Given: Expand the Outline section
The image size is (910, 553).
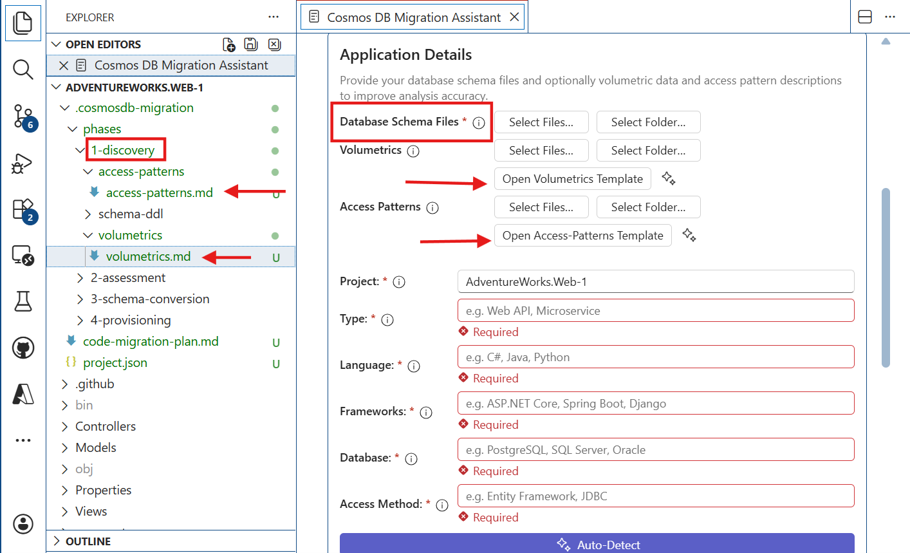Looking at the screenshot, I should coord(56,541).
